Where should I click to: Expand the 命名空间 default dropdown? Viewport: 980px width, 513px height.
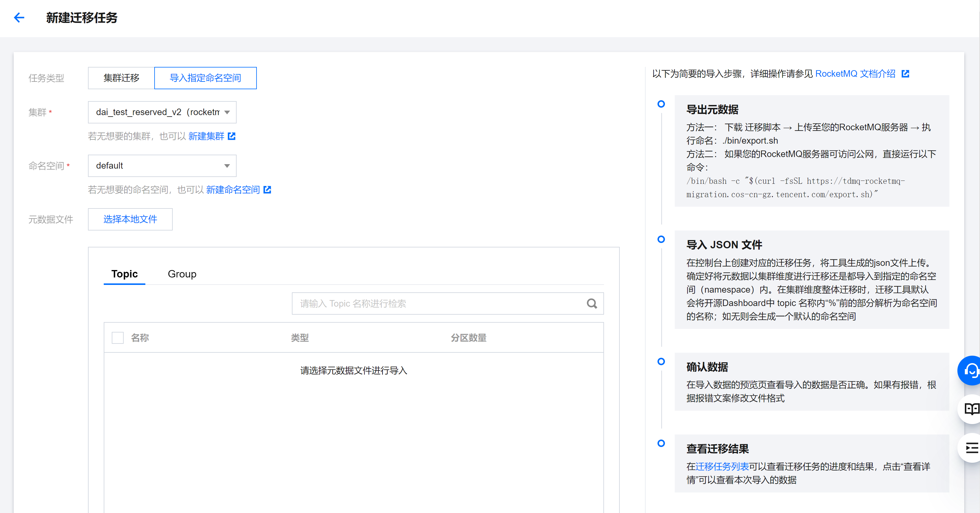point(162,166)
